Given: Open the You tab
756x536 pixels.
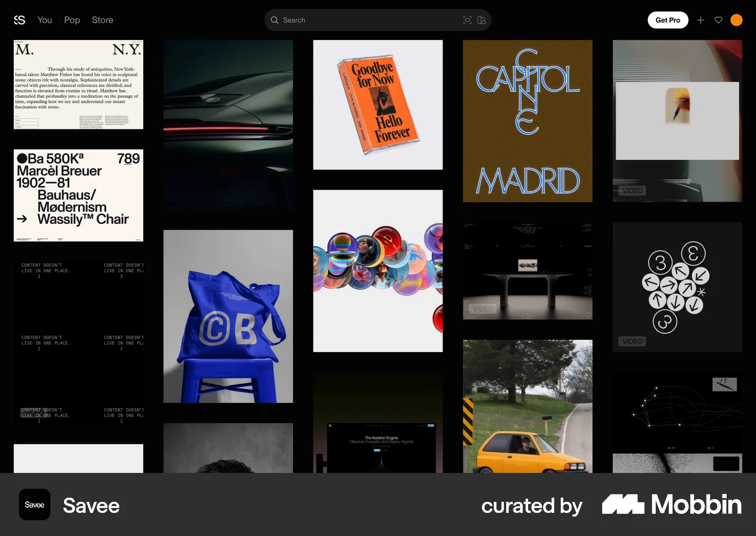Looking at the screenshot, I should pyautogui.click(x=45, y=20).
